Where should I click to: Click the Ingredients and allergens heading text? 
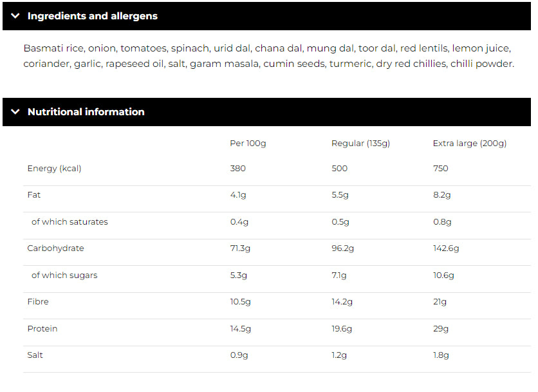pyautogui.click(x=92, y=16)
